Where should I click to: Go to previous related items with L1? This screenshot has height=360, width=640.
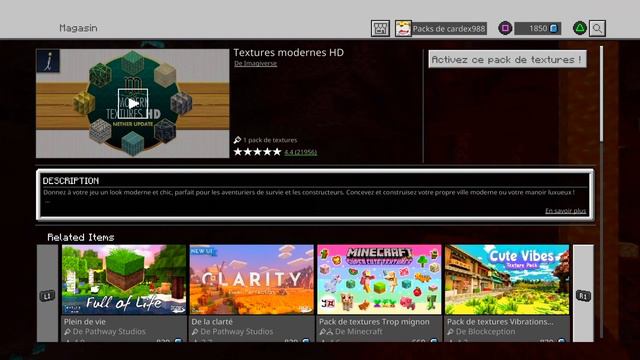[x=47, y=293]
